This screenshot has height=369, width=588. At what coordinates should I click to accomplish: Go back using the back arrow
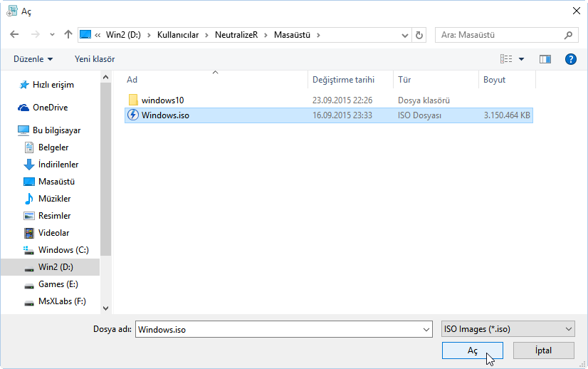[x=14, y=34]
